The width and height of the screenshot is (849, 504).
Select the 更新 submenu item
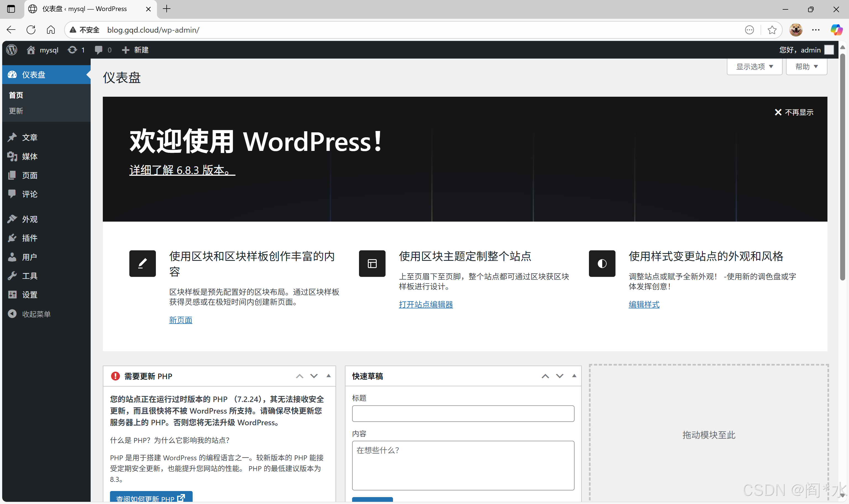[x=16, y=111]
